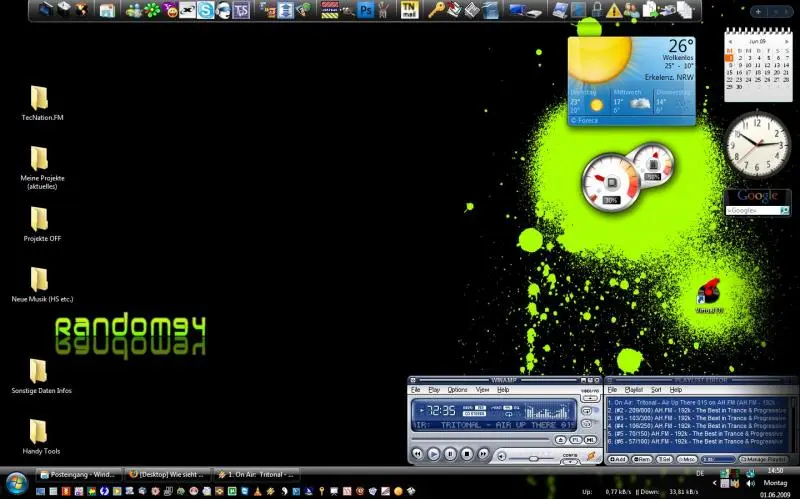Skip to next track in Winamp
The width and height of the screenshot is (800, 499).
coord(483,454)
